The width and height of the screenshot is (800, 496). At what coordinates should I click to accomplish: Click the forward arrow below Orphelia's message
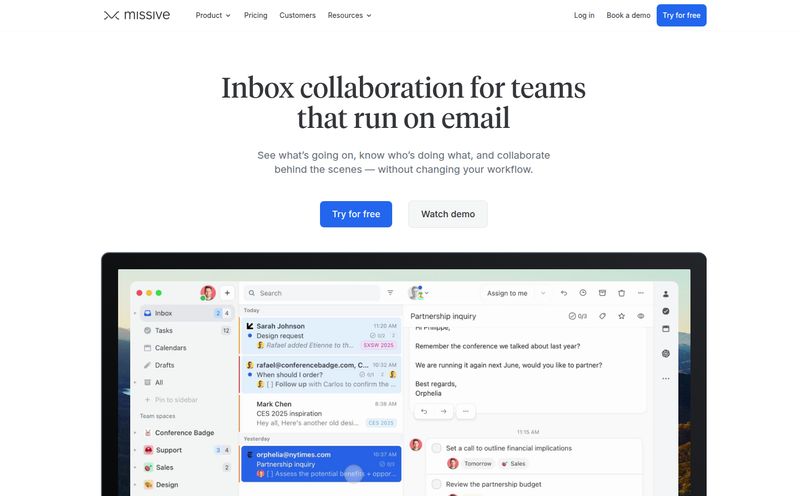[x=443, y=411]
